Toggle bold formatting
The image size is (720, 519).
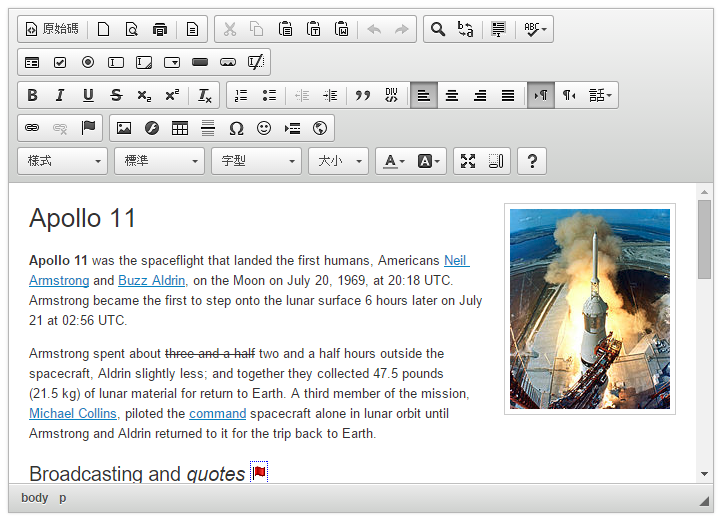[x=32, y=95]
